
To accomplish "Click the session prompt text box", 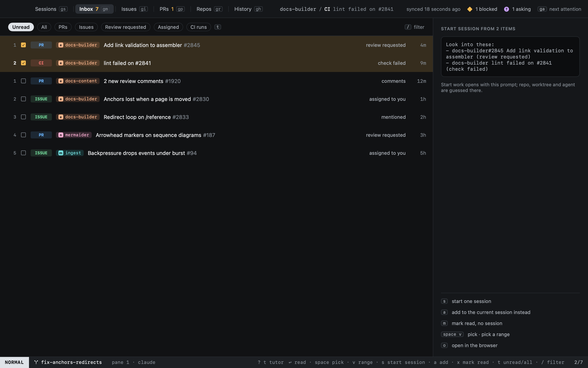I will click(x=510, y=57).
